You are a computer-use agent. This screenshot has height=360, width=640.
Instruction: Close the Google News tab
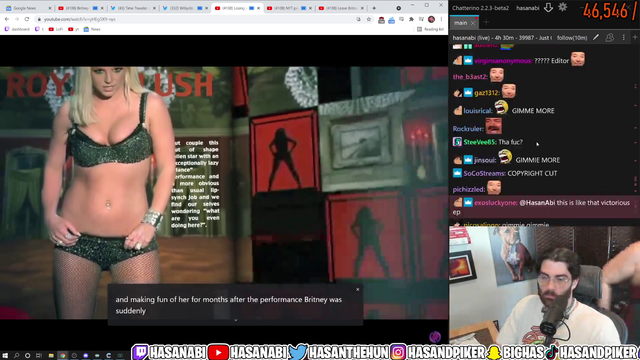50,8
